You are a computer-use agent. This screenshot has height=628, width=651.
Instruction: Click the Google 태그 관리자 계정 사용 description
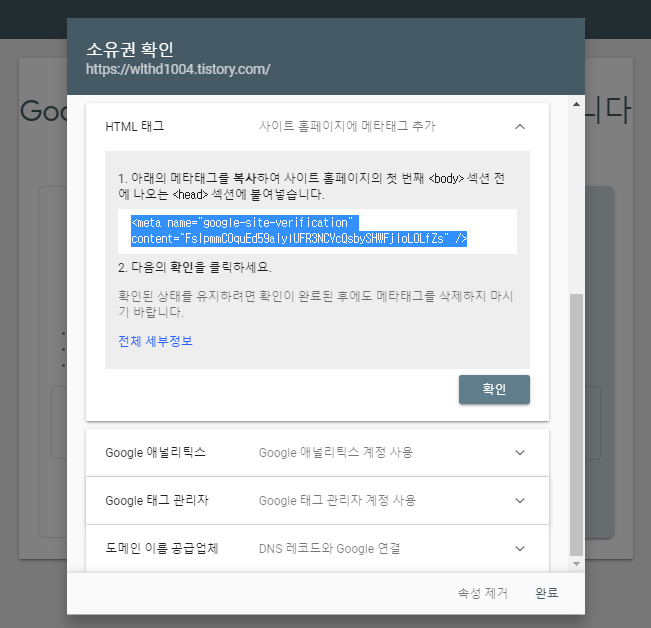pos(337,501)
